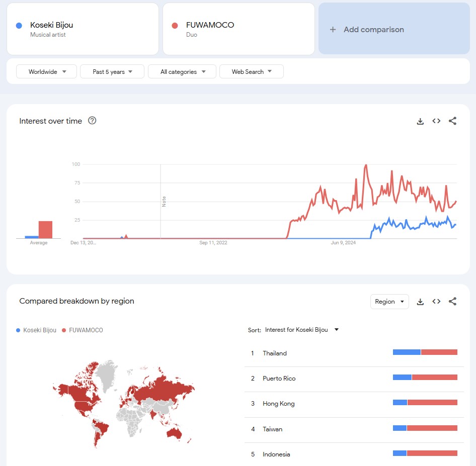Click the Note marker on the timeline
Image resolution: width=476 pixels, height=466 pixels.
tap(164, 202)
